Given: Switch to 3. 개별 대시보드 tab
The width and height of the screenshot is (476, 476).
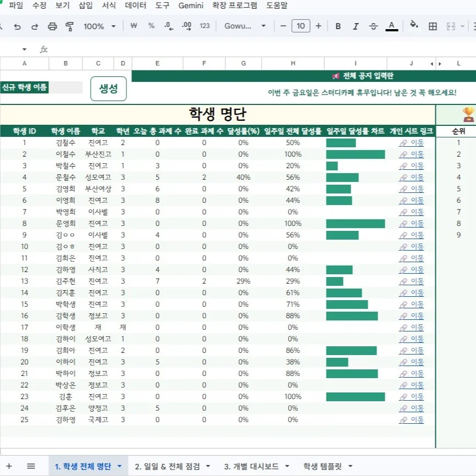Looking at the screenshot, I should 251,466.
